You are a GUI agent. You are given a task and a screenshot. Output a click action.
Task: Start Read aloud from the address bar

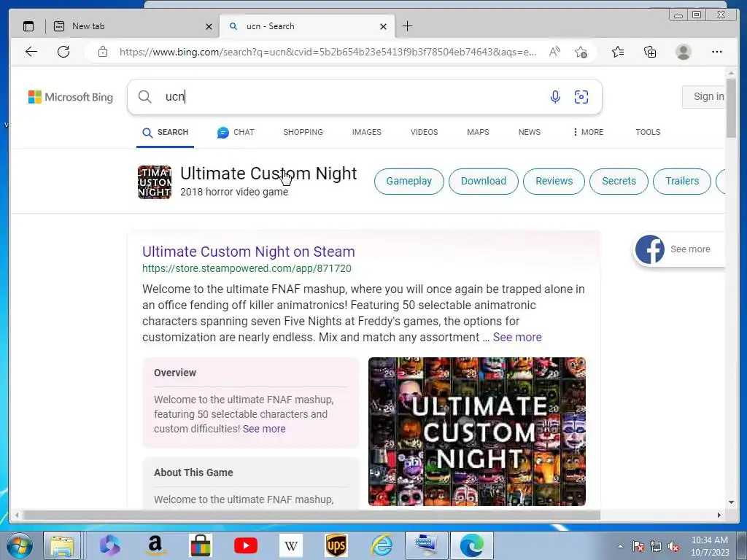click(554, 52)
